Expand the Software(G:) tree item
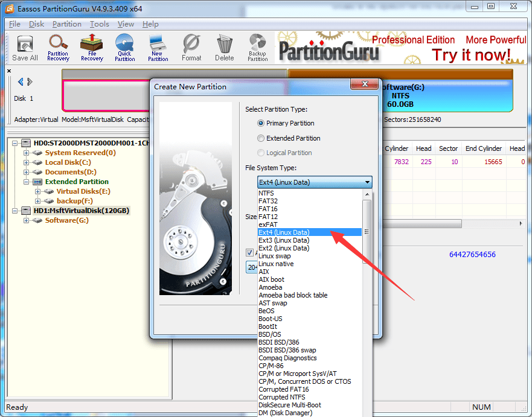Screen dimensions: 532x417 point(26,220)
